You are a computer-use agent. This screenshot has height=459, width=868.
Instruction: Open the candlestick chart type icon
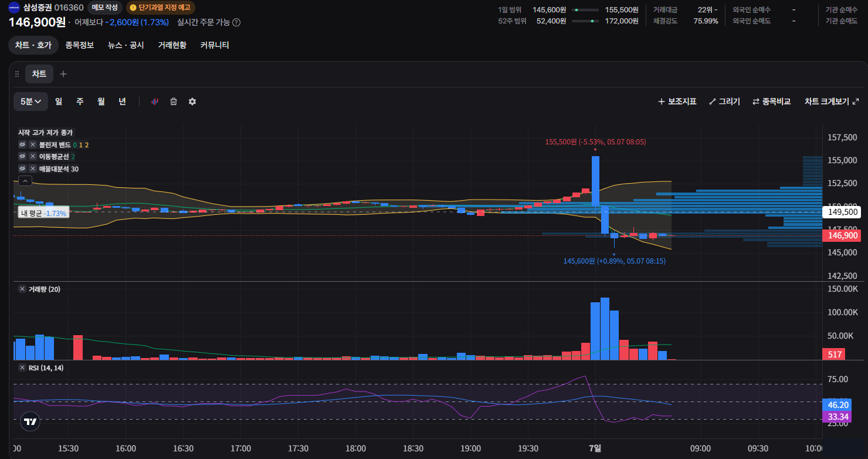pos(155,102)
